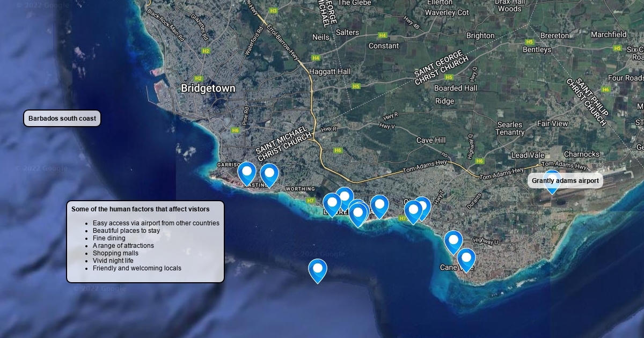Click the pin covering the Cane Vale label
Viewport: 644px width, 338px height.
466,259
